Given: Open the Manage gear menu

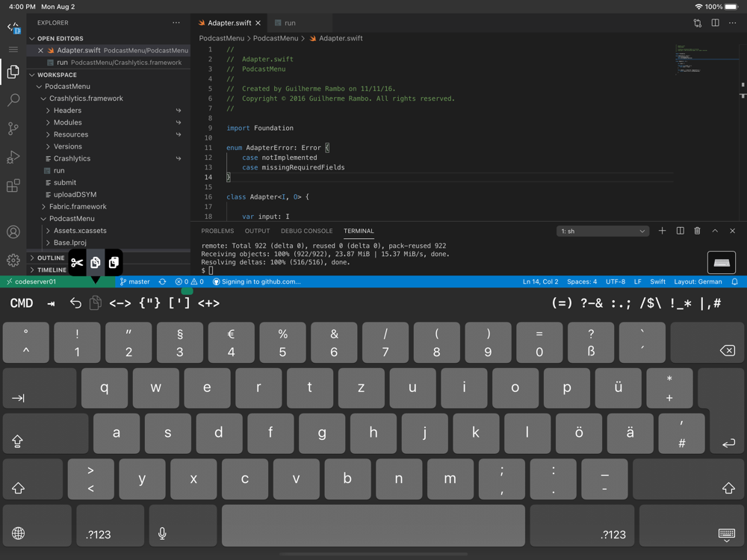Looking at the screenshot, I should [x=13, y=260].
